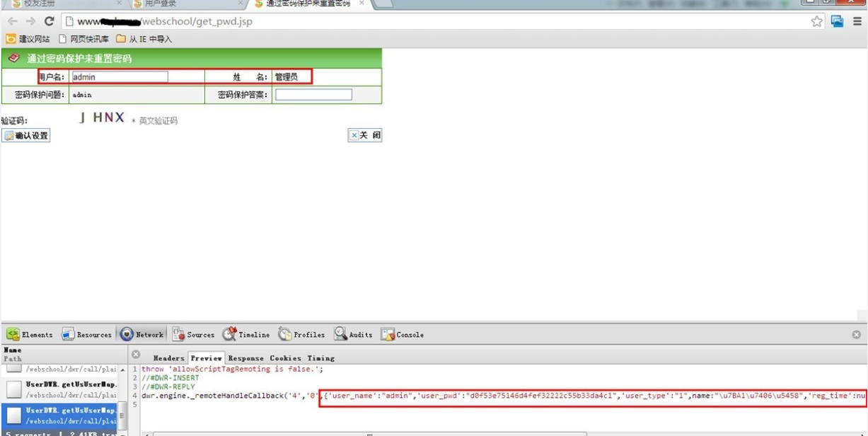This screenshot has height=436, width=868.
Task: Close DevTools with the round X icon
Action: pos(857,334)
